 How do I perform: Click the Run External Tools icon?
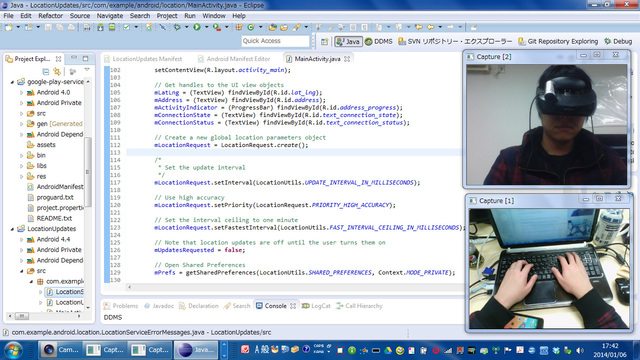tap(217, 27)
